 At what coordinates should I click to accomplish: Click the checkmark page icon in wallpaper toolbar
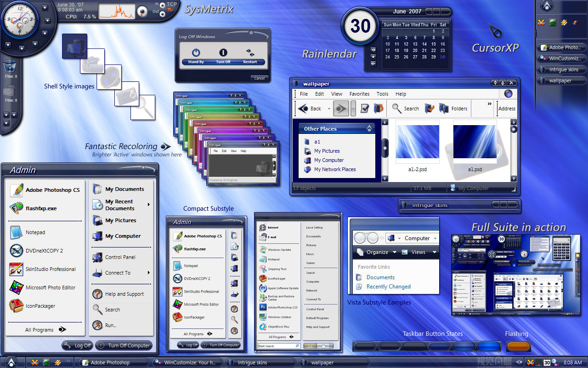pyautogui.click(x=365, y=109)
